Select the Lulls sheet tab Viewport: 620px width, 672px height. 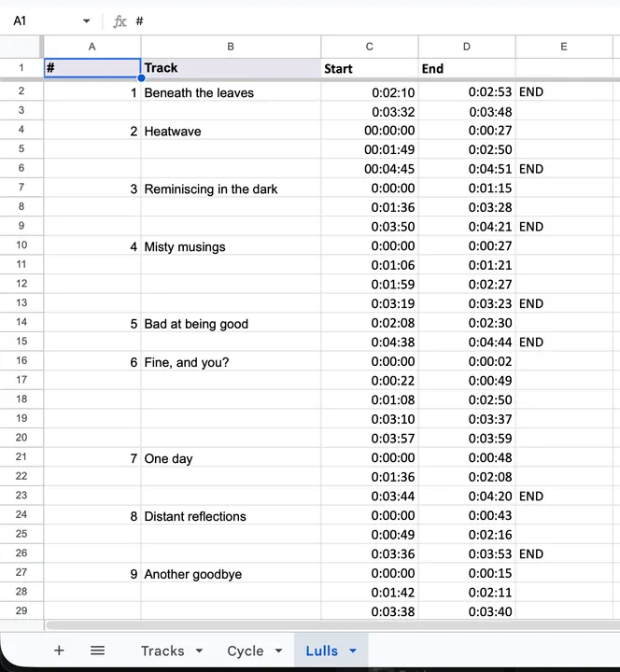(x=321, y=651)
